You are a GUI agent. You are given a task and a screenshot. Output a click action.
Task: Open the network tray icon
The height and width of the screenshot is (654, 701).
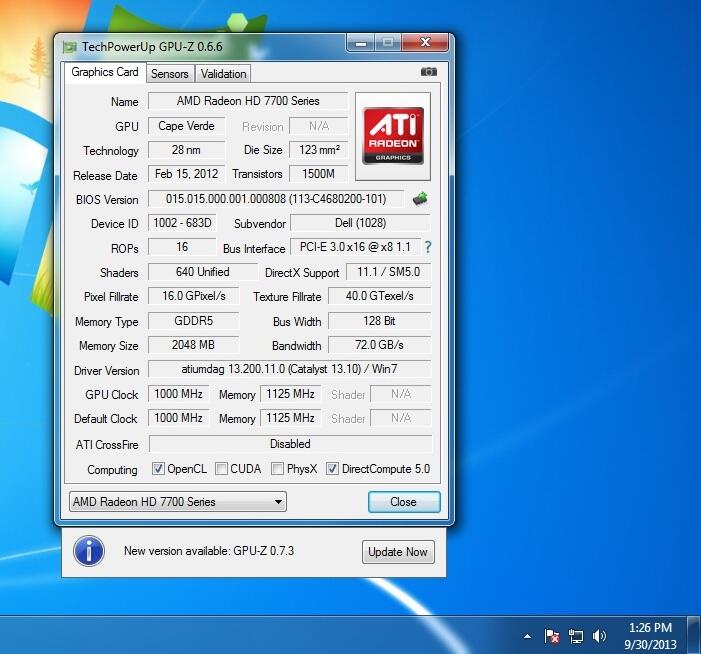[575, 636]
